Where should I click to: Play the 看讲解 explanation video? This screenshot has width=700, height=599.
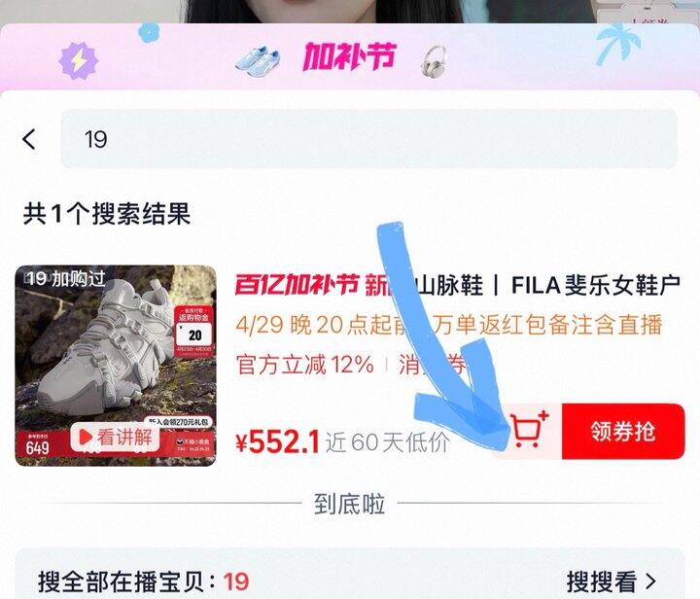[115, 437]
